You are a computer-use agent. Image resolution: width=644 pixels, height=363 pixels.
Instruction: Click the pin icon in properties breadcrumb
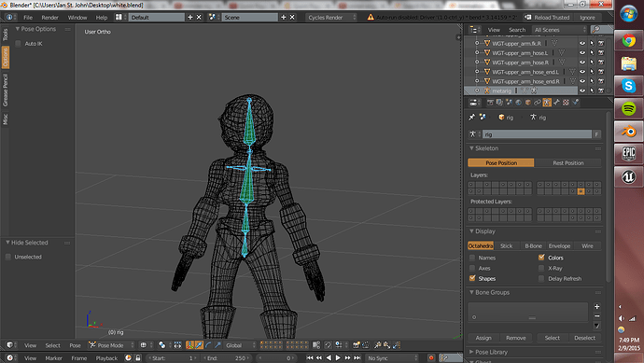coord(471,117)
